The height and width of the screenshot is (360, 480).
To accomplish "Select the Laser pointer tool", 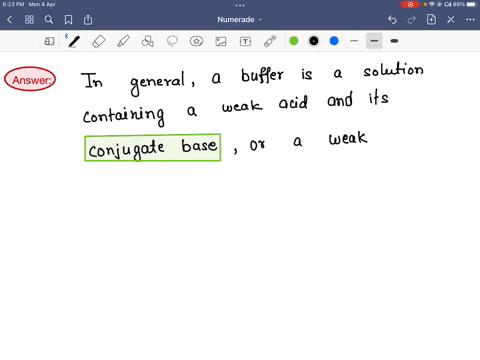I will coord(270,41).
